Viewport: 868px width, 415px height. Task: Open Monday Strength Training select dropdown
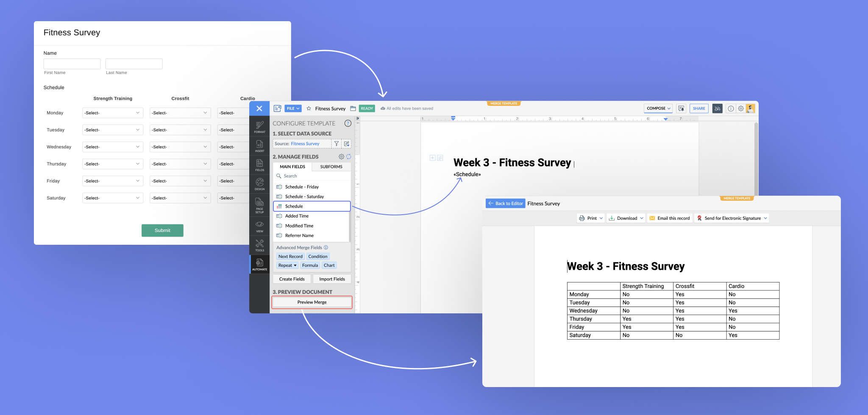112,113
